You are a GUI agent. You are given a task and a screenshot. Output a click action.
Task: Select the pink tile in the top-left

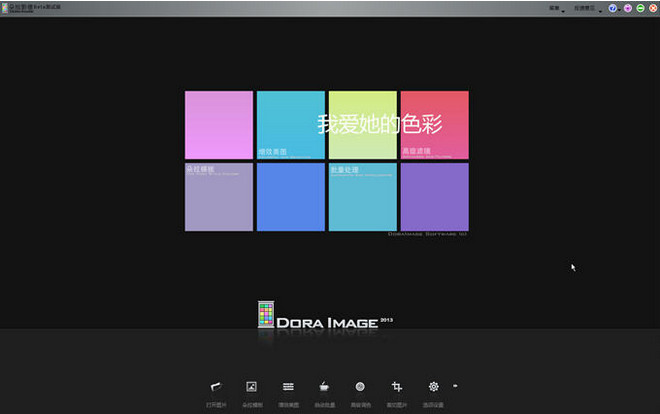click(219, 125)
